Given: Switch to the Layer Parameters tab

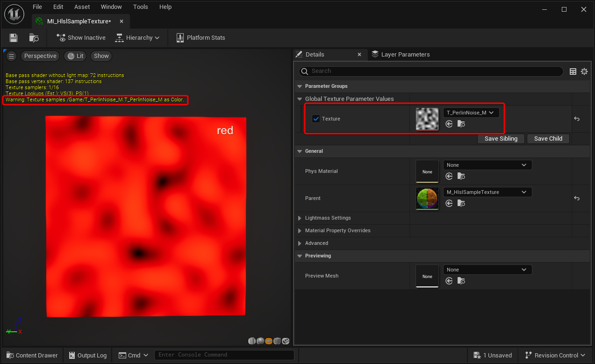Looking at the screenshot, I should click(405, 55).
